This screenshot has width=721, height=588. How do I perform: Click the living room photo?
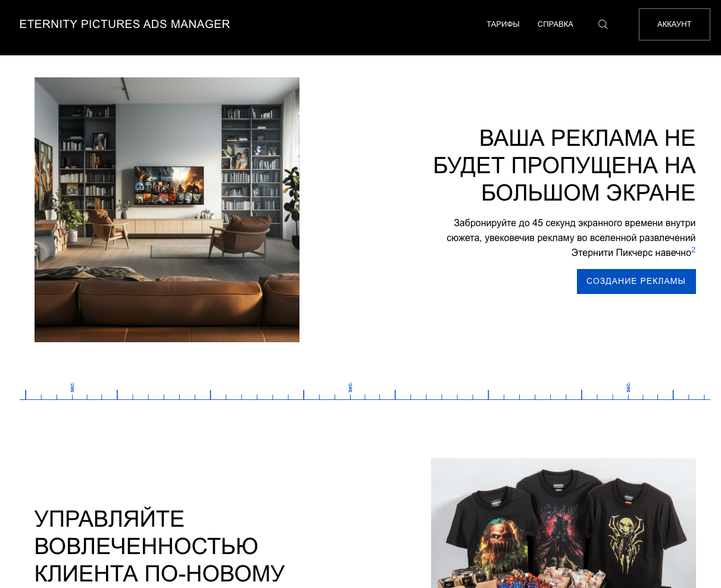tap(167, 209)
